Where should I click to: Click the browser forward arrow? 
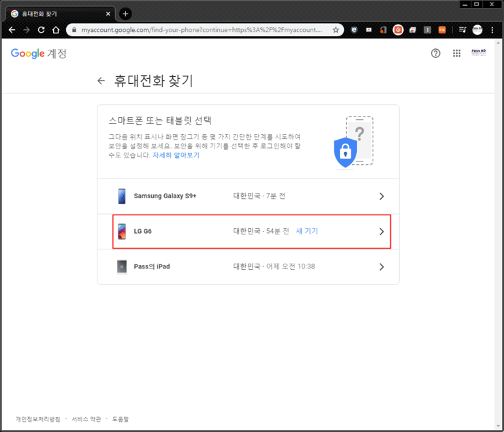27,30
